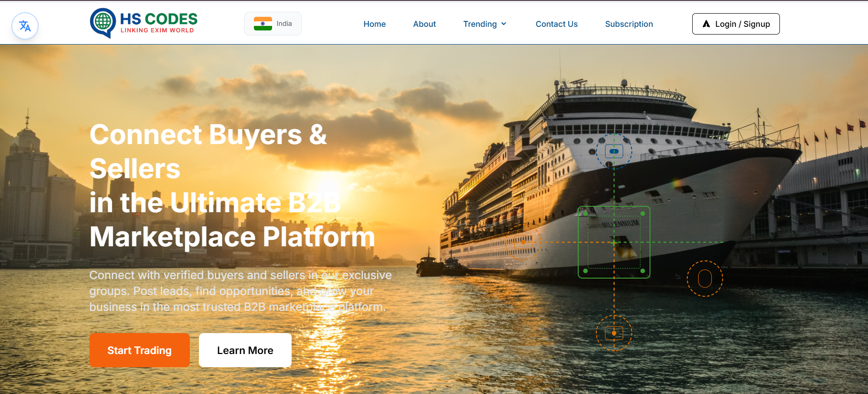868x394 pixels.
Task: Click the HS Codes globe logo
Action: [x=103, y=23]
